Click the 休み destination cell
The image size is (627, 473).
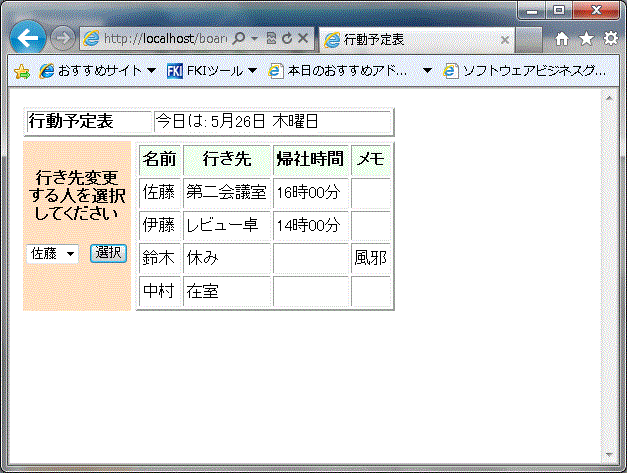tap(227, 258)
